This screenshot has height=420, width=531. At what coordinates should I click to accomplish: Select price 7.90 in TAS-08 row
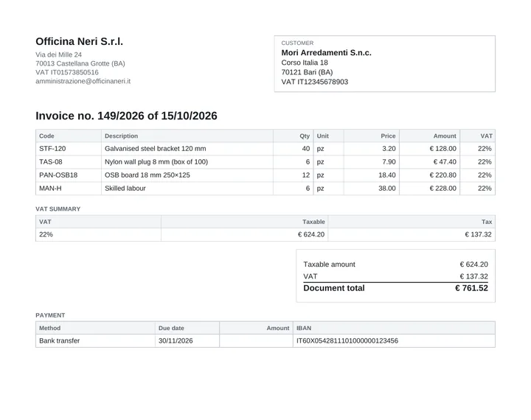pyautogui.click(x=389, y=162)
